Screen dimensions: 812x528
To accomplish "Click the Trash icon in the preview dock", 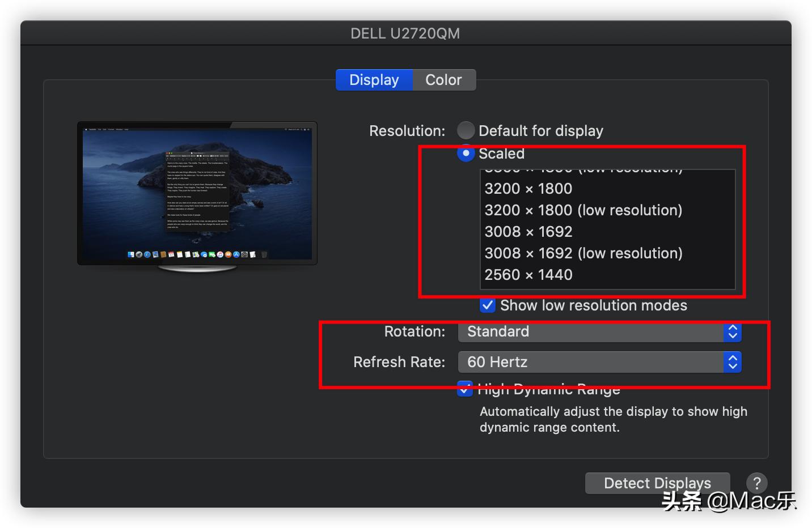I will click(x=264, y=254).
